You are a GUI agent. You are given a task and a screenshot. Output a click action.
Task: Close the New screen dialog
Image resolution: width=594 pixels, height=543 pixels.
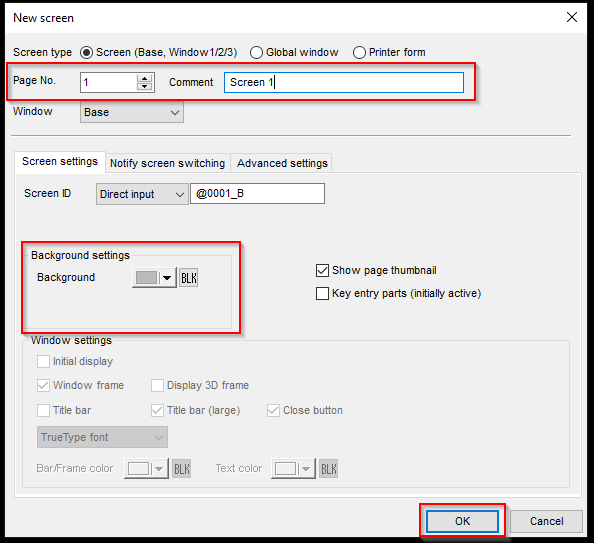click(x=572, y=17)
